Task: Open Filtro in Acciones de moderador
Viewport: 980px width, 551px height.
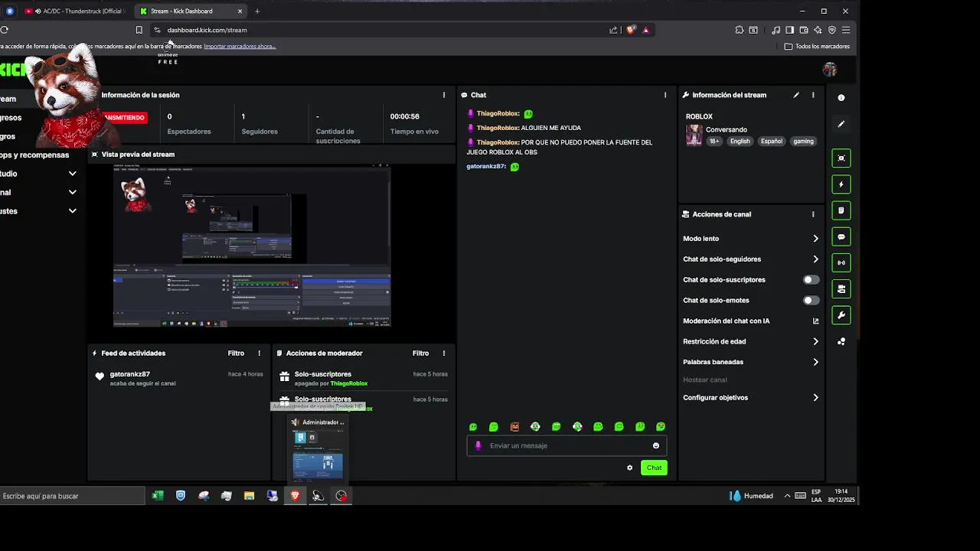Action: [420, 353]
